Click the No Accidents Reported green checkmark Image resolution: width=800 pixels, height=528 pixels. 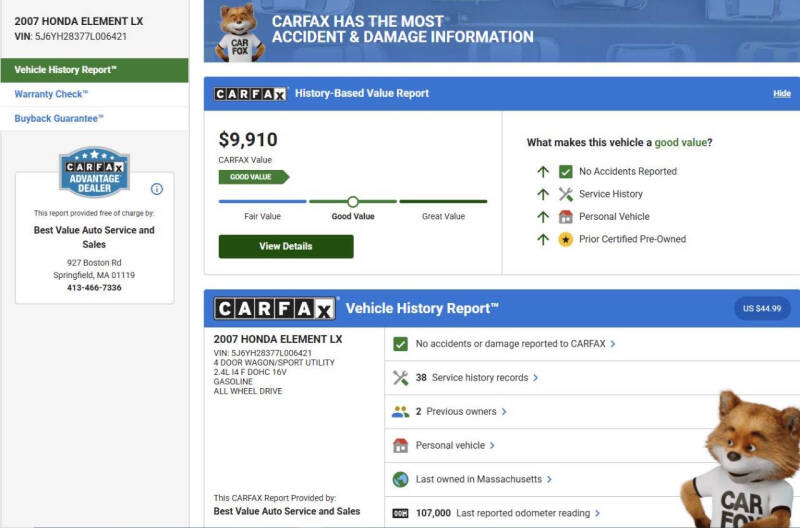tap(565, 172)
